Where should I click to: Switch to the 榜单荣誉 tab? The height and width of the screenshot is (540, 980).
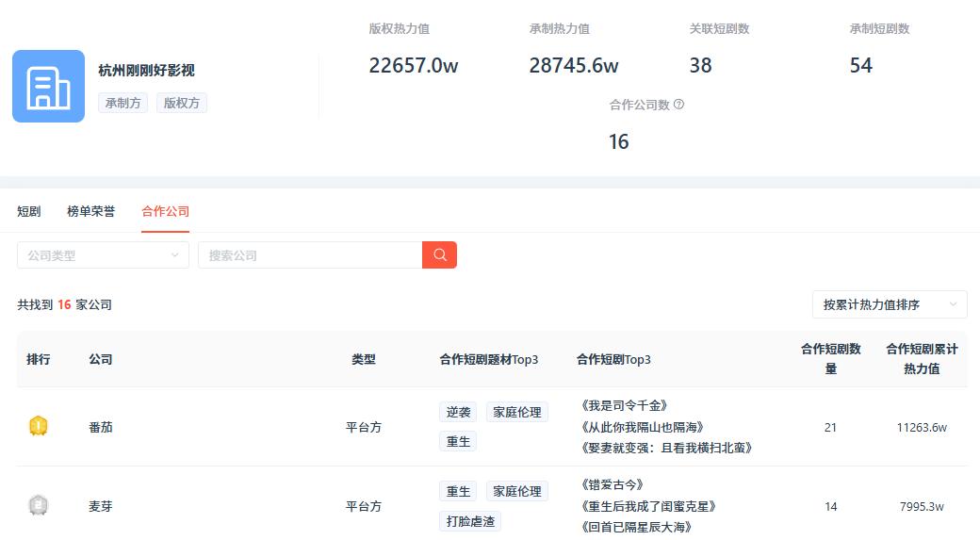tap(91, 211)
